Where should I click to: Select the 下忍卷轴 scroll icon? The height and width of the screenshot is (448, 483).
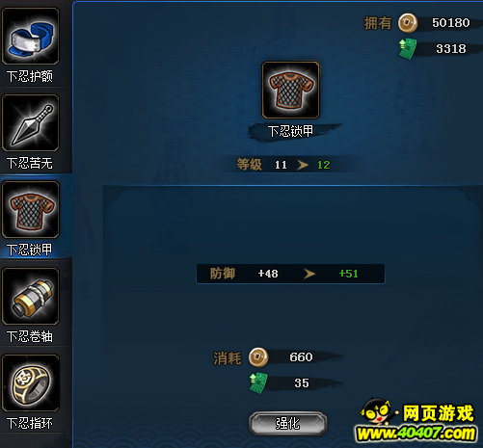click(31, 296)
